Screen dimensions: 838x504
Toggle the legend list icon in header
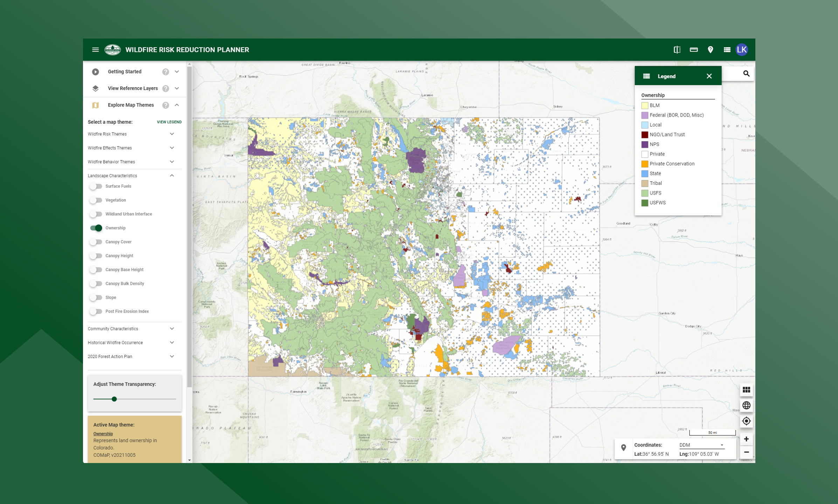pyautogui.click(x=727, y=50)
